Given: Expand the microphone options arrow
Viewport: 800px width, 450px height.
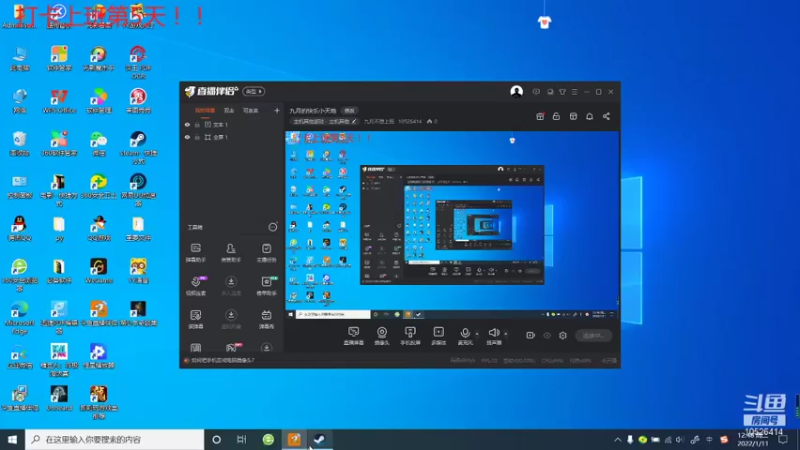Looking at the screenshot, I should [477, 334].
